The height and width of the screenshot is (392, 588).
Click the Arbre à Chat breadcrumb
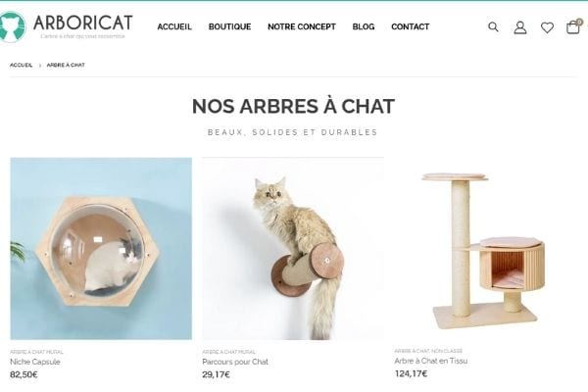66,65
